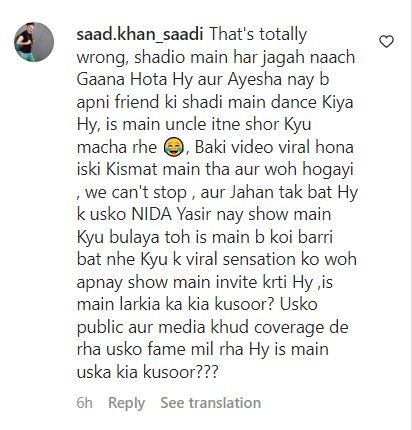
Task: Click the words "That's totally" in the comment
Action: tap(258, 34)
